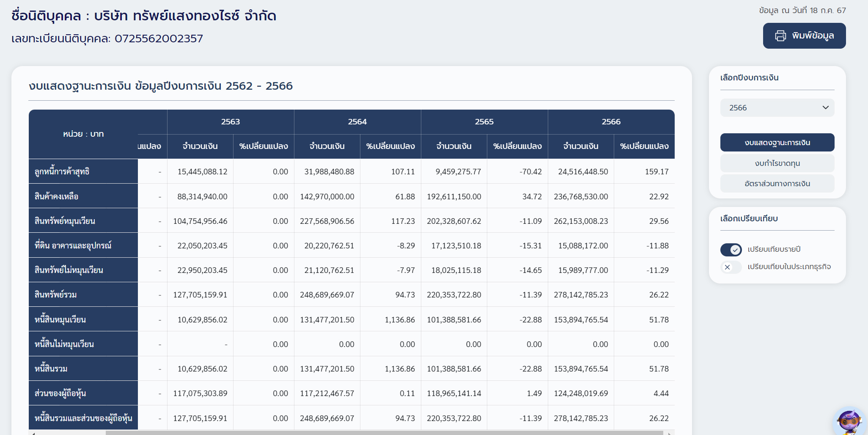Click the 2566 year column header
Image resolution: width=868 pixels, height=435 pixels.
pos(611,122)
